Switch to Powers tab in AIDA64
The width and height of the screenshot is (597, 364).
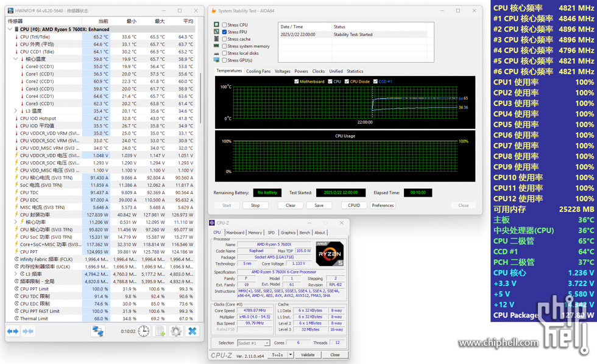click(301, 71)
